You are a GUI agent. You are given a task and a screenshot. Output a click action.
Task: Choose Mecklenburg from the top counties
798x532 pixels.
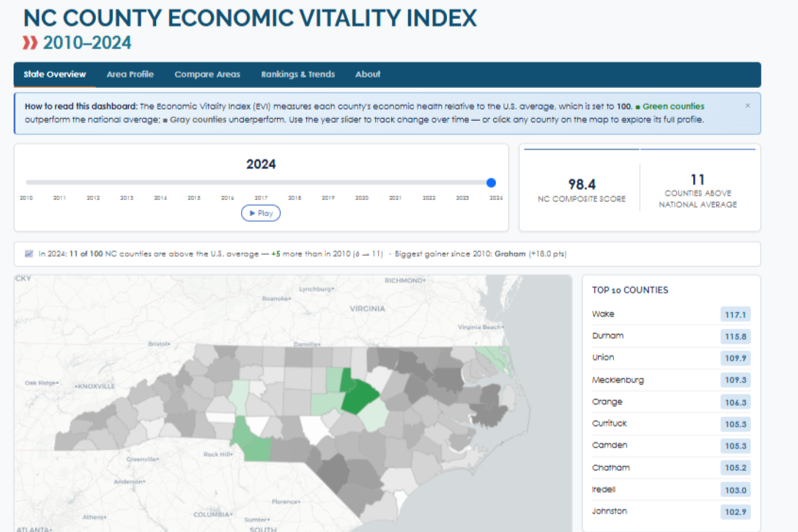(x=618, y=380)
